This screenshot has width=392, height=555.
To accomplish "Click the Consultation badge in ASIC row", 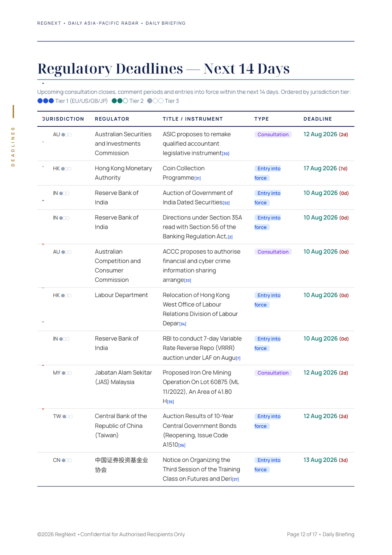I will pyautogui.click(x=273, y=134).
